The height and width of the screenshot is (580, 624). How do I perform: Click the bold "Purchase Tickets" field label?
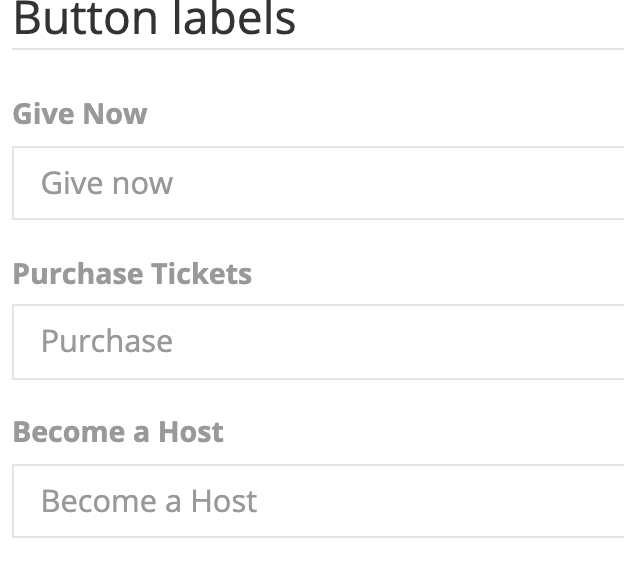(132, 274)
